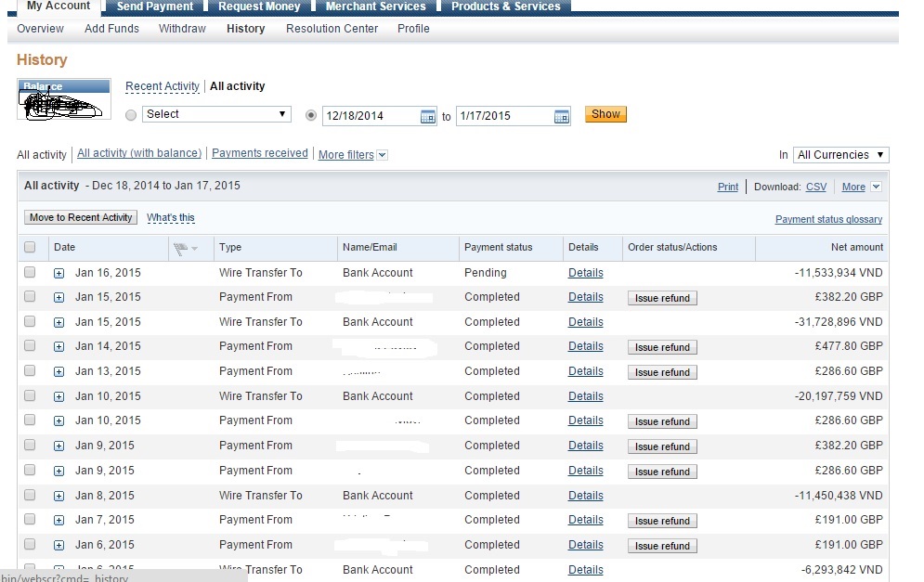This screenshot has width=924, height=582.
Task: Click the What's this help link
Action: tap(170, 217)
